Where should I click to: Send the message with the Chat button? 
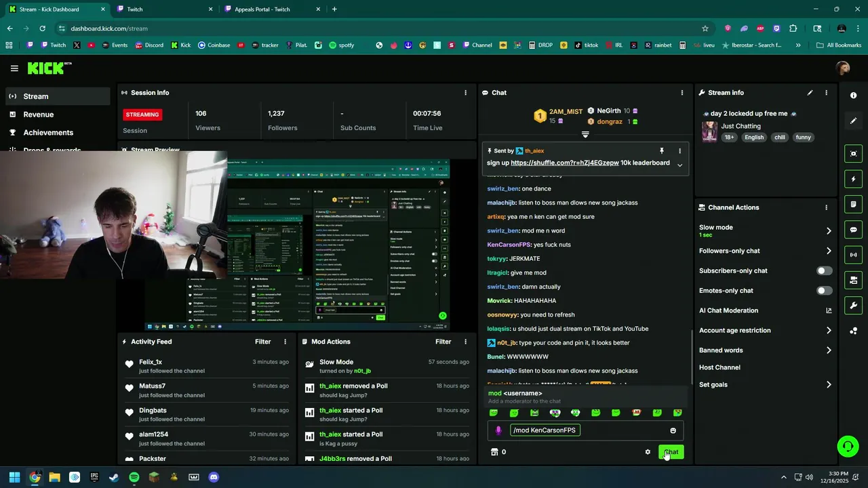pyautogui.click(x=671, y=452)
